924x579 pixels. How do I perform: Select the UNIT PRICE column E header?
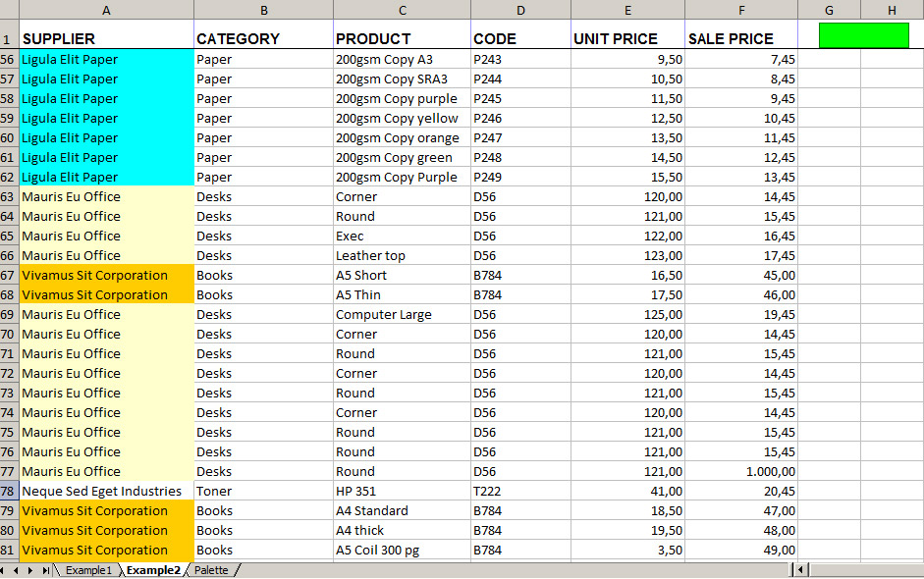point(627,10)
